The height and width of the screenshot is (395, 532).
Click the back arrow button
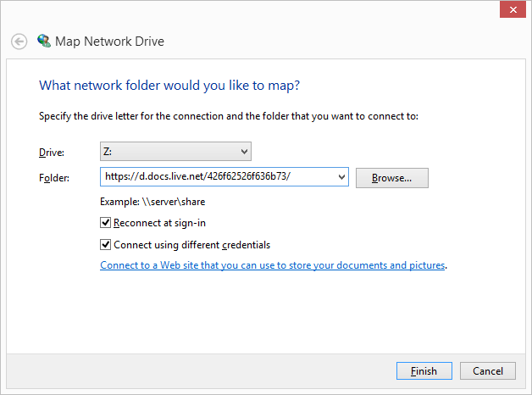19,41
